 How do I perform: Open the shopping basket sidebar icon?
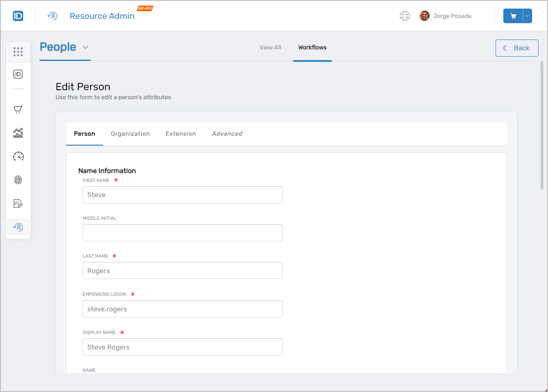point(18,109)
